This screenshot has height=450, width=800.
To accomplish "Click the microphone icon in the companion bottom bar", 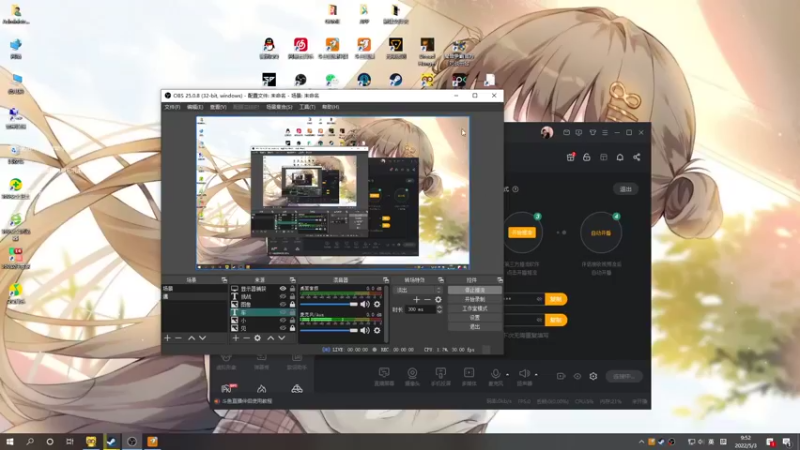I will point(495,376).
